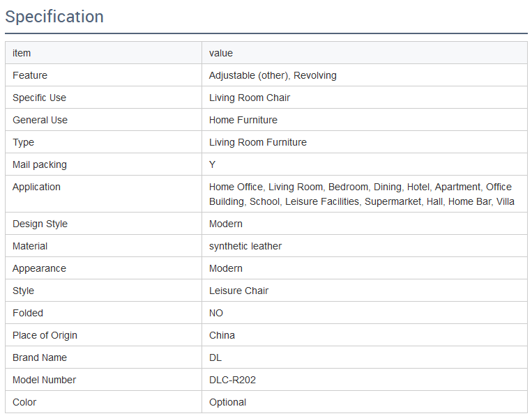
Task: Click the Type row label
Action: point(24,142)
